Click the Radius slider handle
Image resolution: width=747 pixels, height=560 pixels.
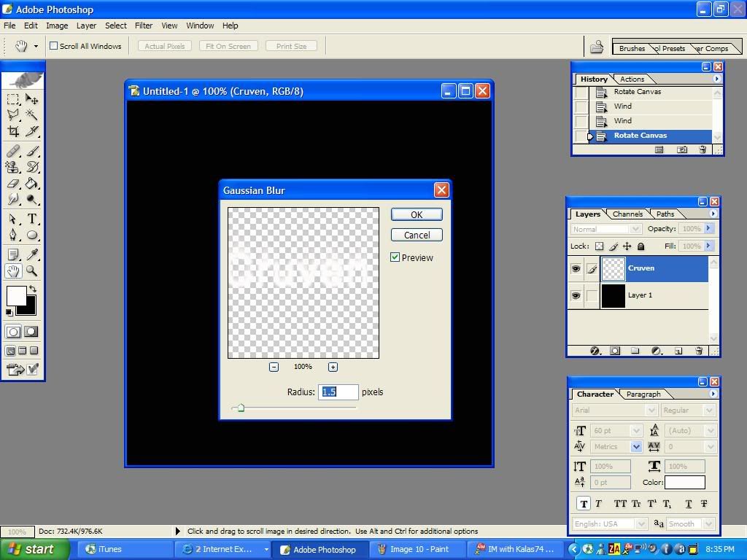click(241, 408)
